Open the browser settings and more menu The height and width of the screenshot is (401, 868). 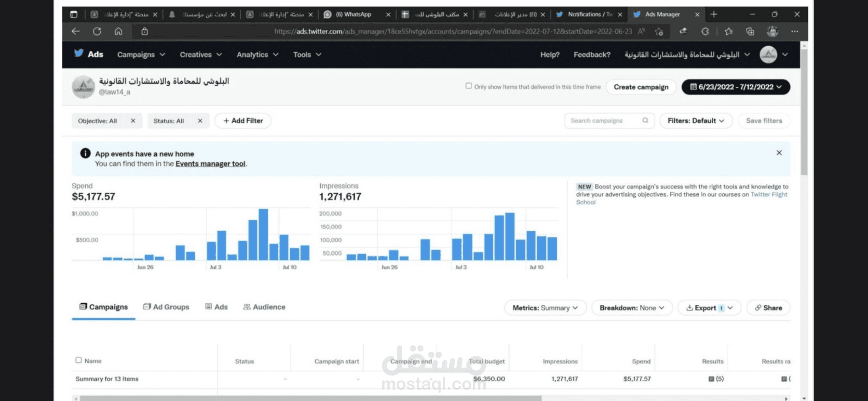click(795, 32)
